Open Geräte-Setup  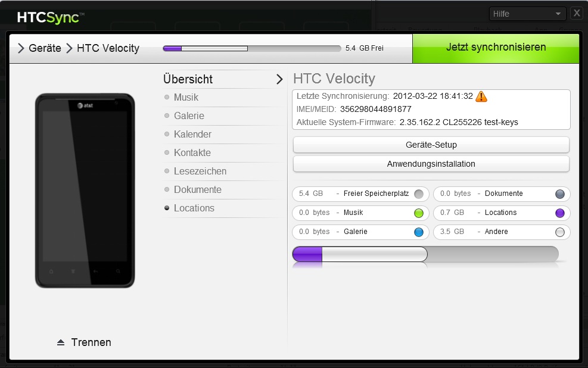pos(431,145)
